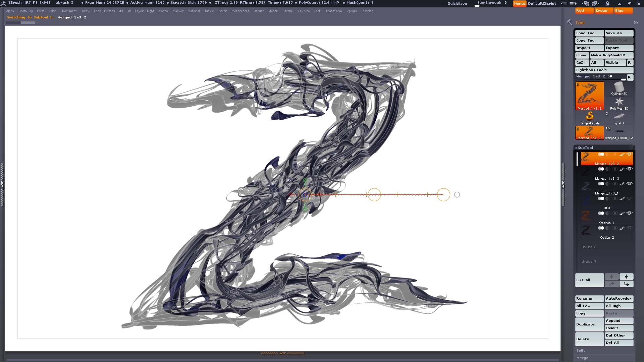Show the Option 2 subtool eye
This screenshot has height=362, width=644.
629,228
